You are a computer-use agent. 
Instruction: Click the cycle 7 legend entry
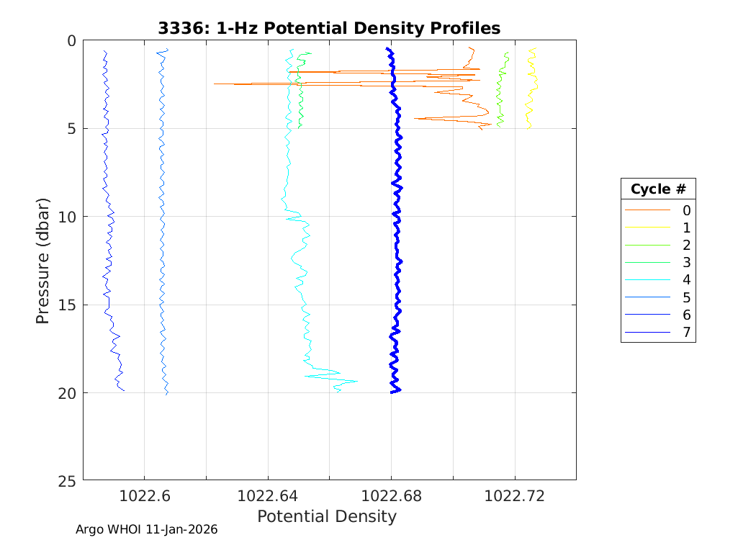click(x=658, y=332)
